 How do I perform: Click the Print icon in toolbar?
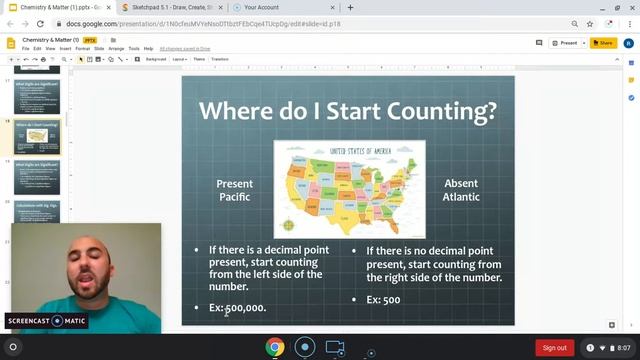(x=43, y=60)
